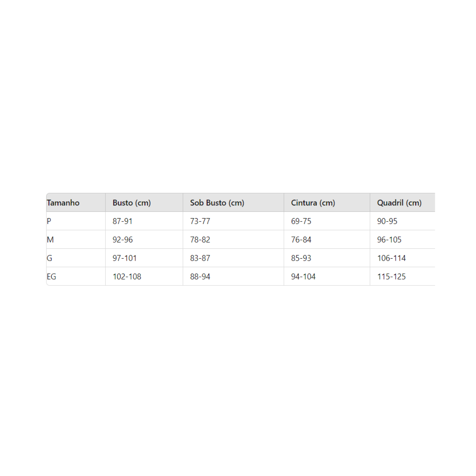The width and height of the screenshot is (476, 476).
Task: Select underbust value 73-77
Action: pyautogui.click(x=200, y=221)
